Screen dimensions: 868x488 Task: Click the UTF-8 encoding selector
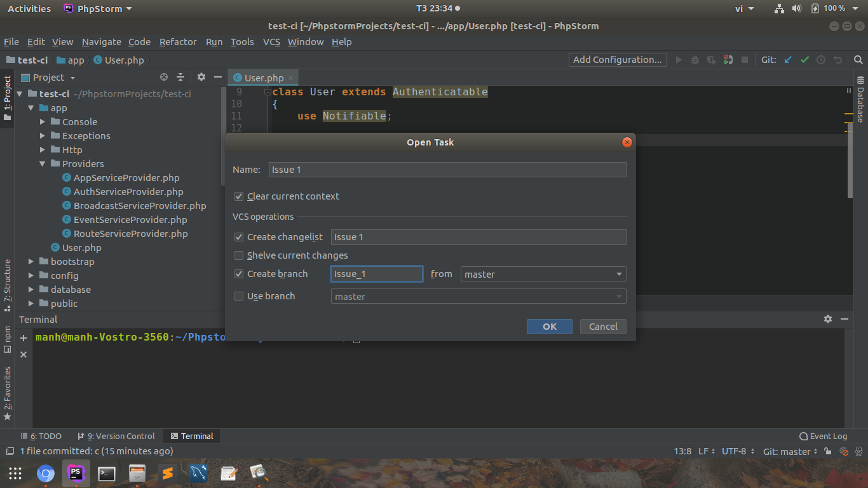point(738,452)
